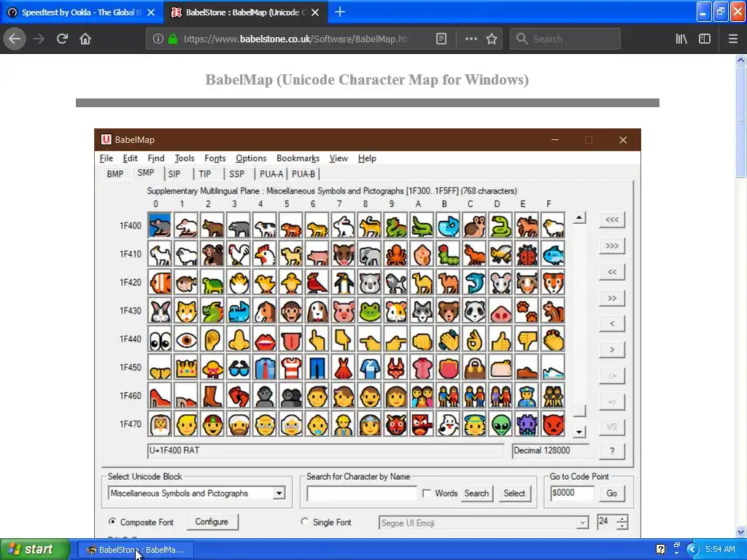Click the BabelStone taskbar item
The width and height of the screenshot is (747, 560).
tap(136, 550)
